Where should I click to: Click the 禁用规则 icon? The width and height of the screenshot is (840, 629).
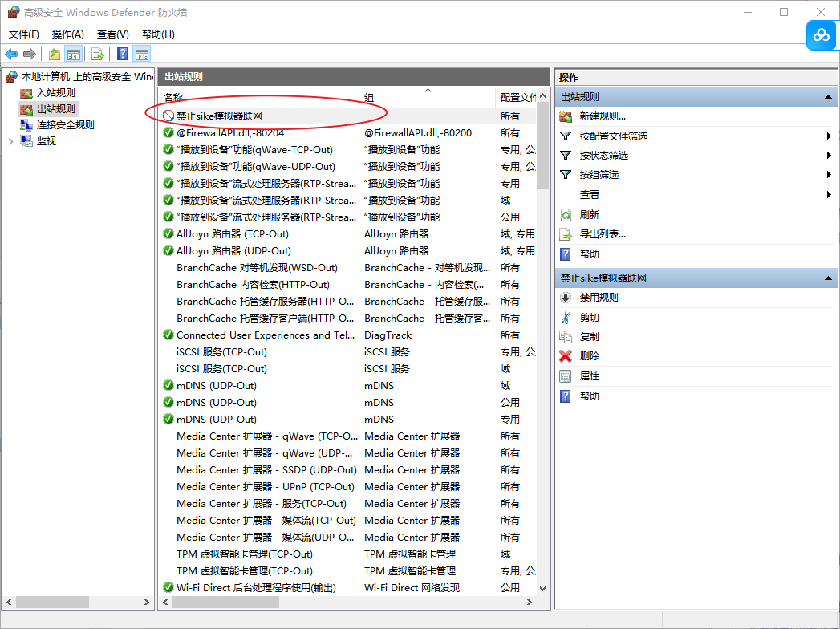click(566, 298)
